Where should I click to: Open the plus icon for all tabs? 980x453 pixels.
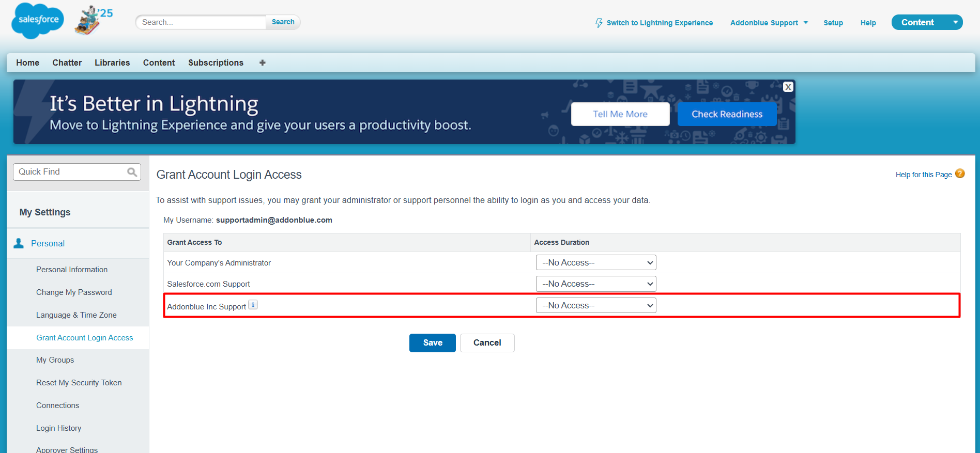[263, 63]
